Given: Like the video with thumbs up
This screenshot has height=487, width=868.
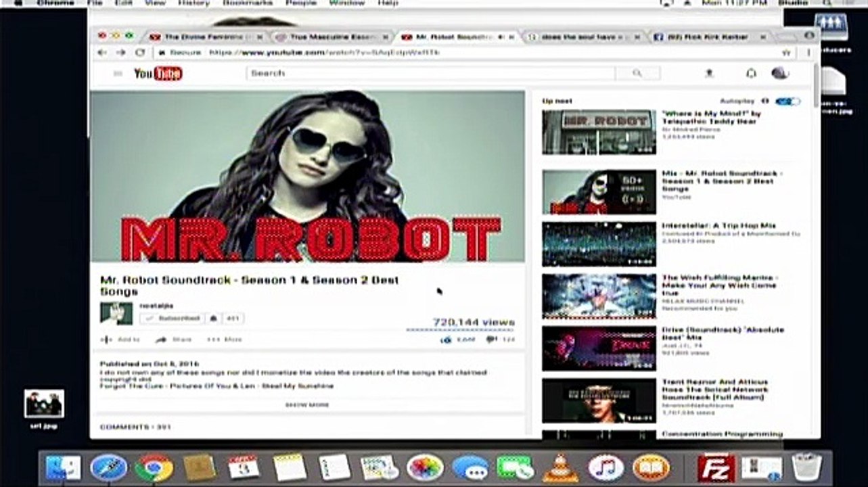Looking at the screenshot, I should [446, 340].
